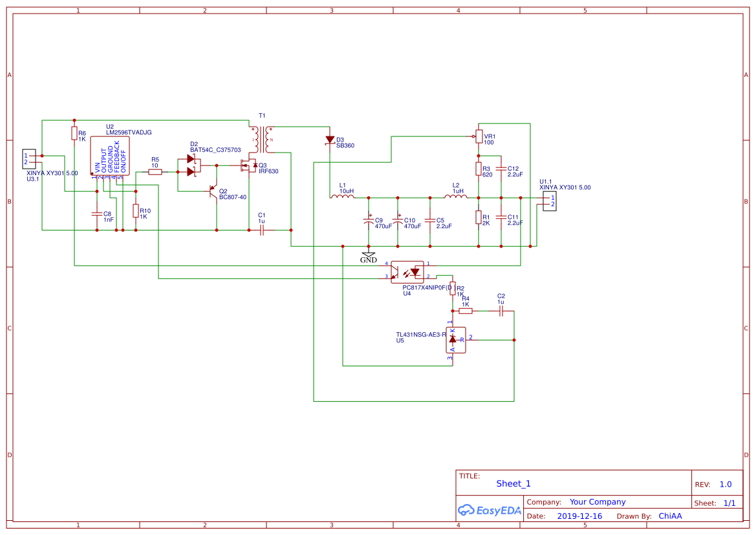Click the PC817 optocoupler U4 symbol

pos(407,270)
